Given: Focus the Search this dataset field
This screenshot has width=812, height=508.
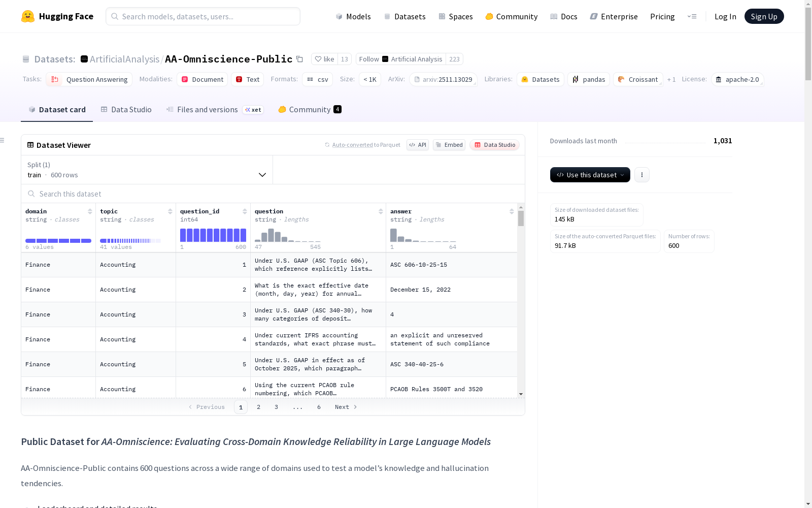Looking at the screenshot, I should [x=273, y=194].
